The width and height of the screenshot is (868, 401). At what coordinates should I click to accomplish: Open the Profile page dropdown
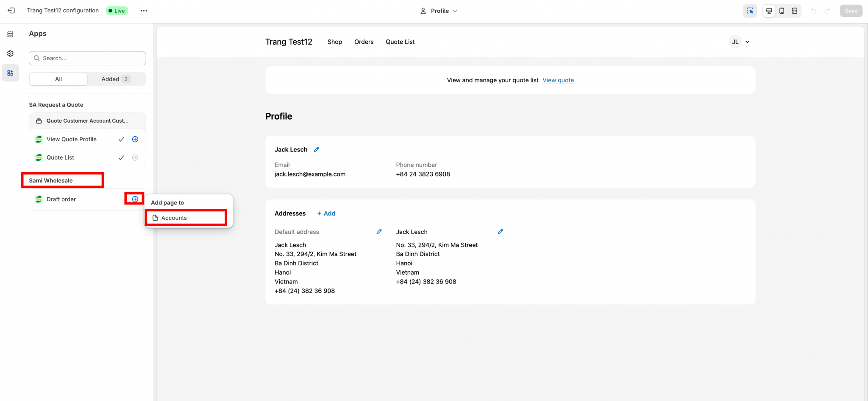coord(439,11)
